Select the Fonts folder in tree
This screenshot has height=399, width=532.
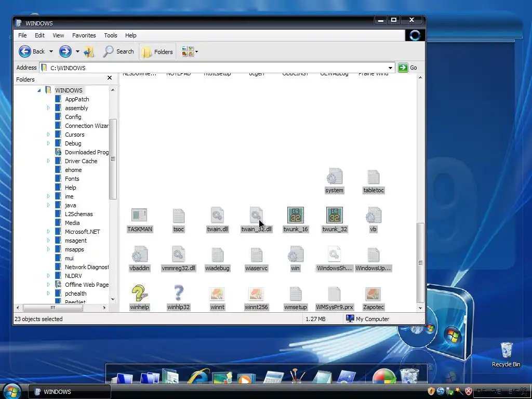[x=72, y=179]
